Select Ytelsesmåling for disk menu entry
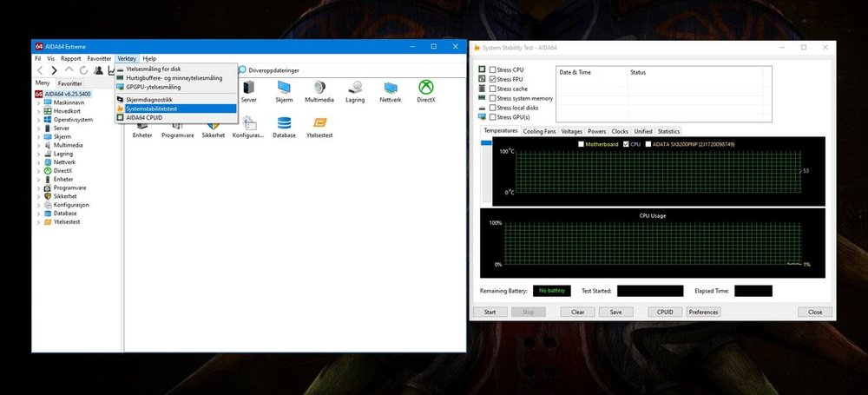 tap(176, 69)
